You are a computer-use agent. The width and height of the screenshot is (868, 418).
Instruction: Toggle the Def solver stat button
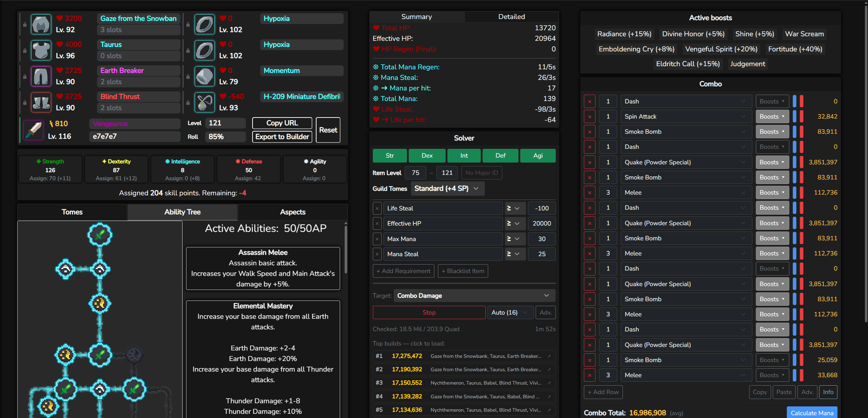pyautogui.click(x=500, y=156)
